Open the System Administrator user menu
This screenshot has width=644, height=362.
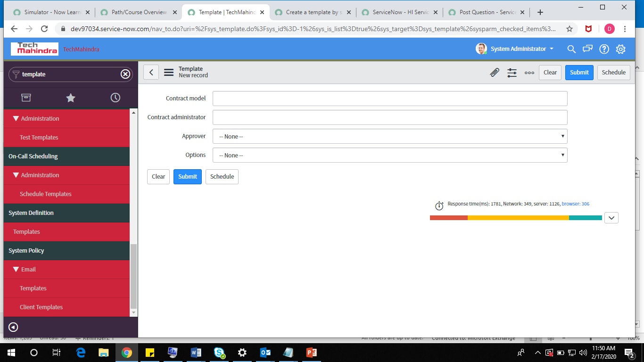point(515,49)
